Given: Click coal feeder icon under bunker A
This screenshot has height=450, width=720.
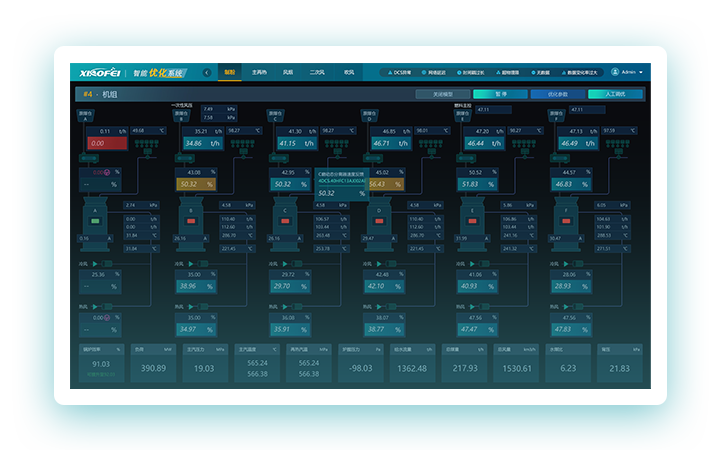Looking at the screenshot, I should tap(89, 158).
